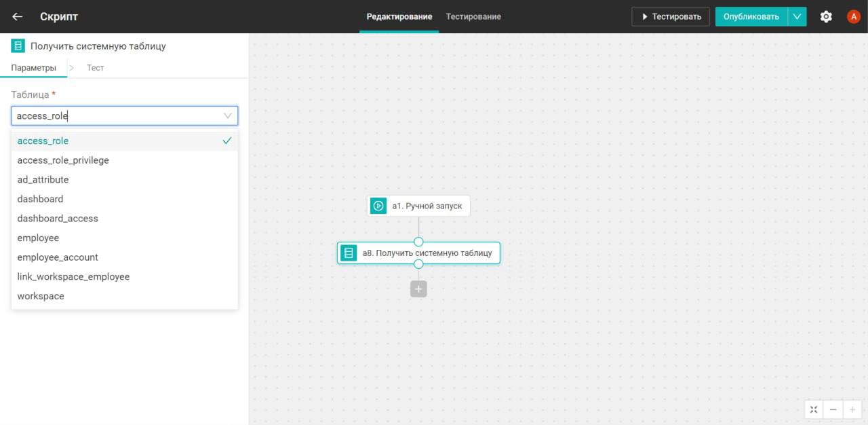Click the play icon on node a1
The image size is (868, 425).
[x=378, y=206]
